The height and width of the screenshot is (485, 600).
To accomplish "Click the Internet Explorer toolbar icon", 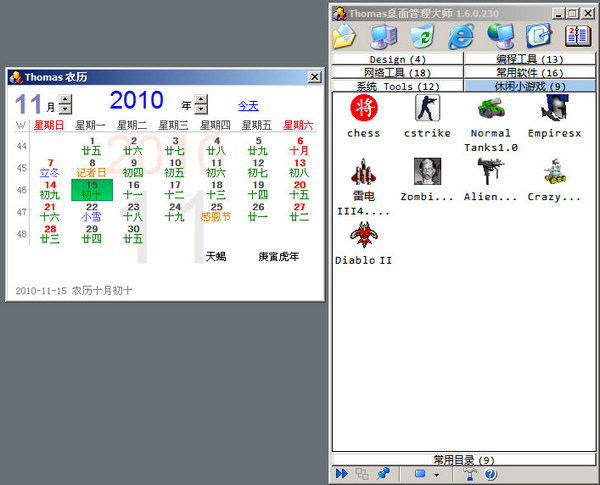I will (461, 37).
